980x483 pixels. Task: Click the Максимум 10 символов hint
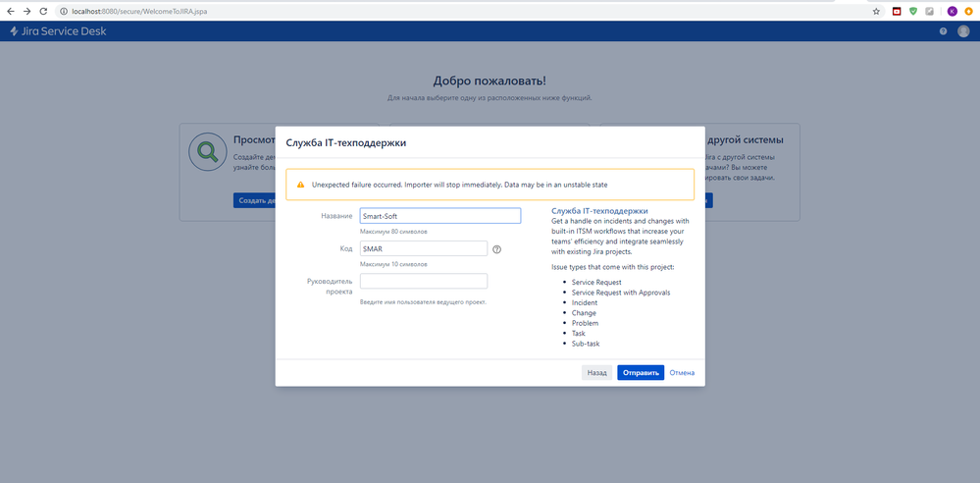393,264
